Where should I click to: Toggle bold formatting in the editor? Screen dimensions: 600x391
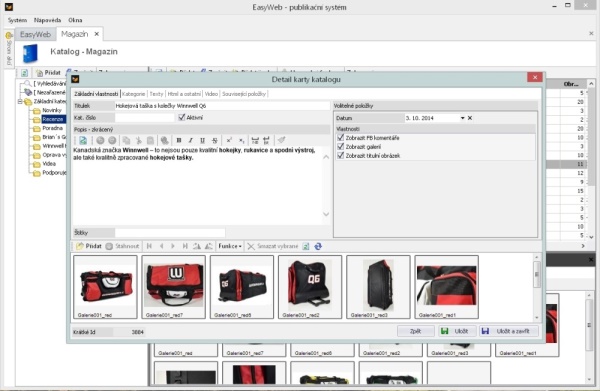click(179, 140)
